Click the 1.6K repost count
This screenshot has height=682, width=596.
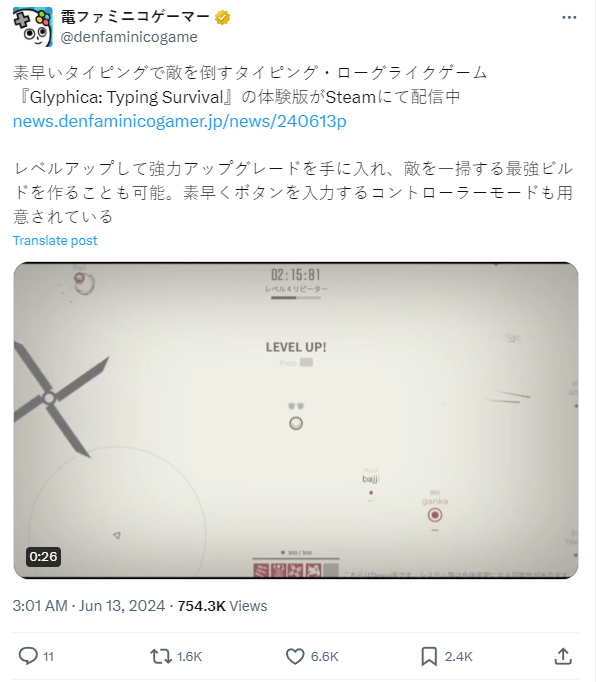tap(189, 656)
